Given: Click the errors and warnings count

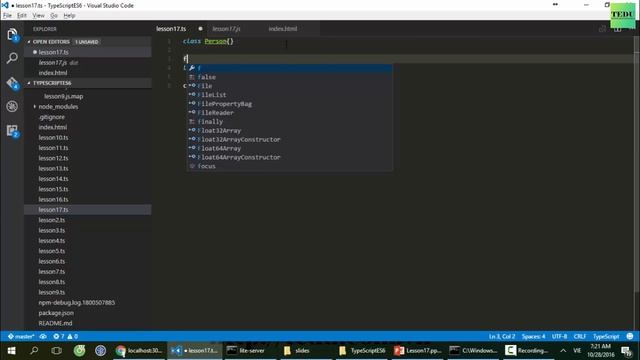Looking at the screenshot, I should pos(65,337).
